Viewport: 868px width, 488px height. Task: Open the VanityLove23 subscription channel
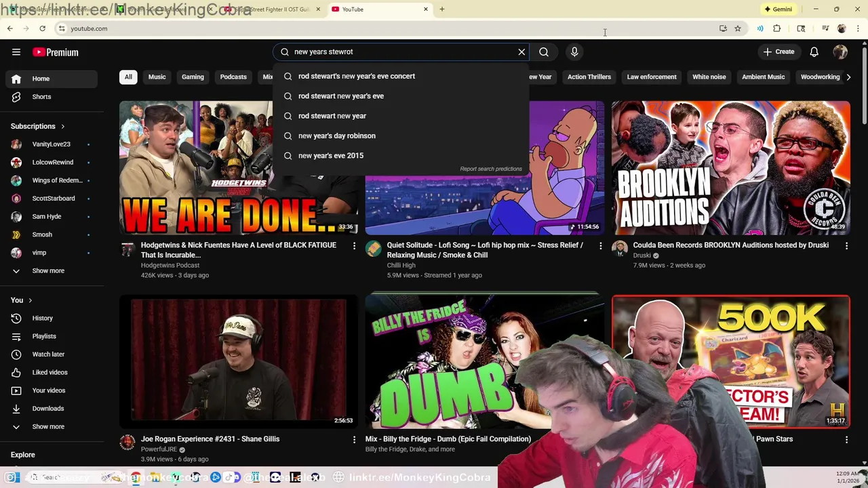coord(52,144)
